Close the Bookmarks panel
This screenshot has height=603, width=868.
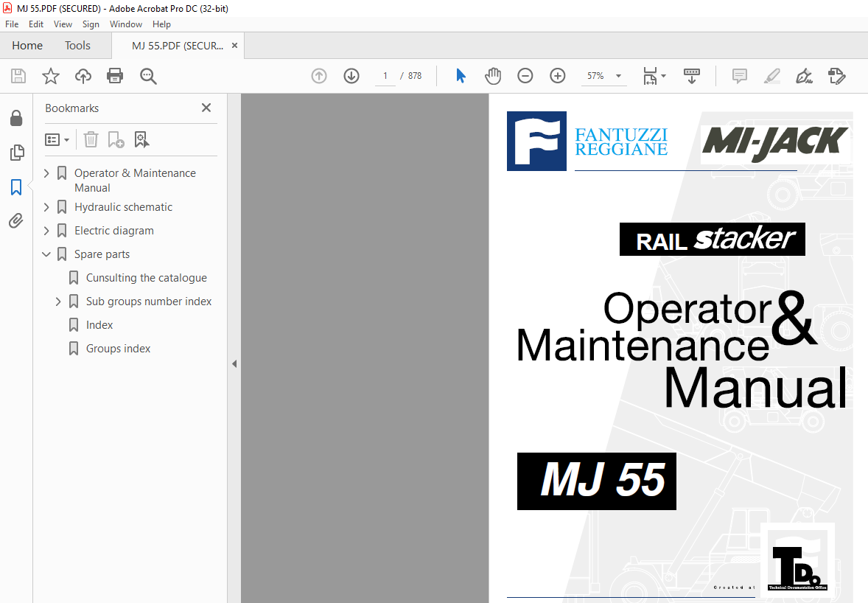[x=206, y=108]
